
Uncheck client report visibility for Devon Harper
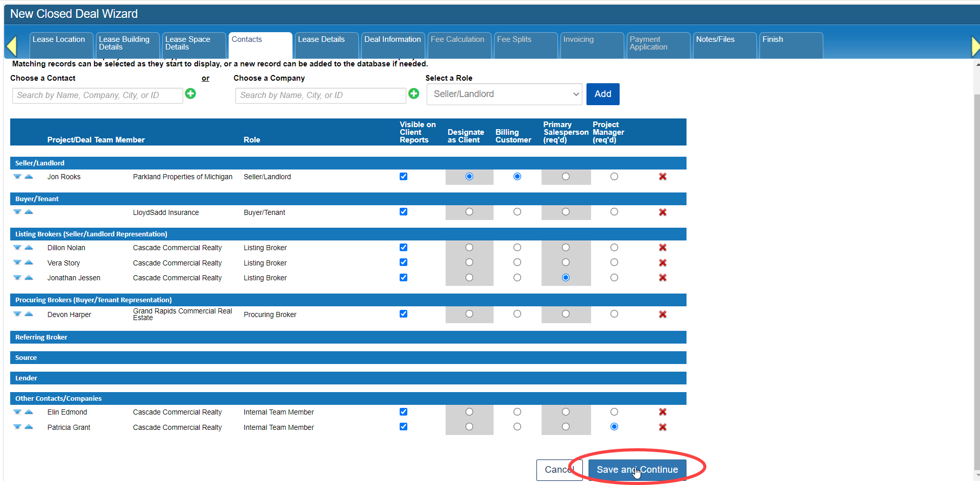pos(403,314)
